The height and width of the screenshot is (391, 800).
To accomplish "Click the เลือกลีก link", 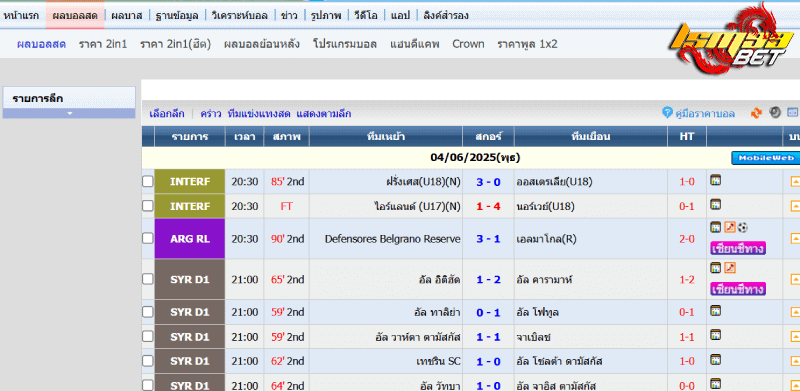I will pos(167,114).
